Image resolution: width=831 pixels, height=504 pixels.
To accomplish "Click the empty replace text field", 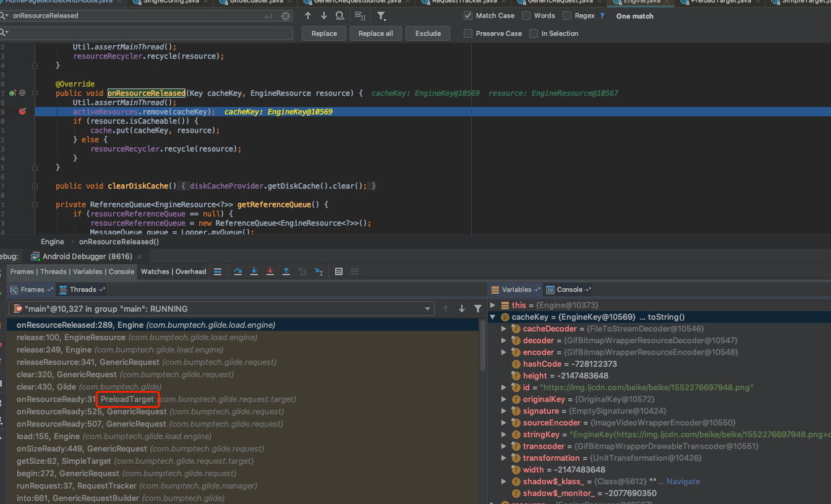I will pos(148,33).
